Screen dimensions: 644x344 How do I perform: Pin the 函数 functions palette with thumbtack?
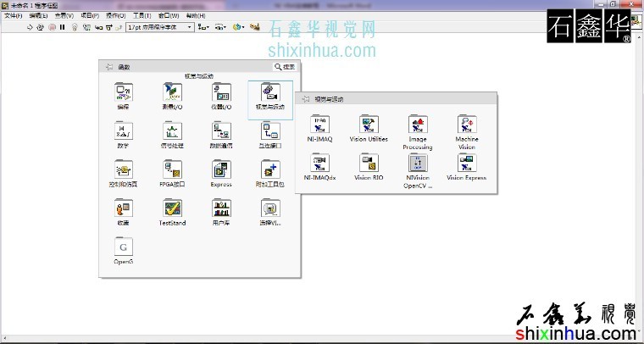point(108,67)
